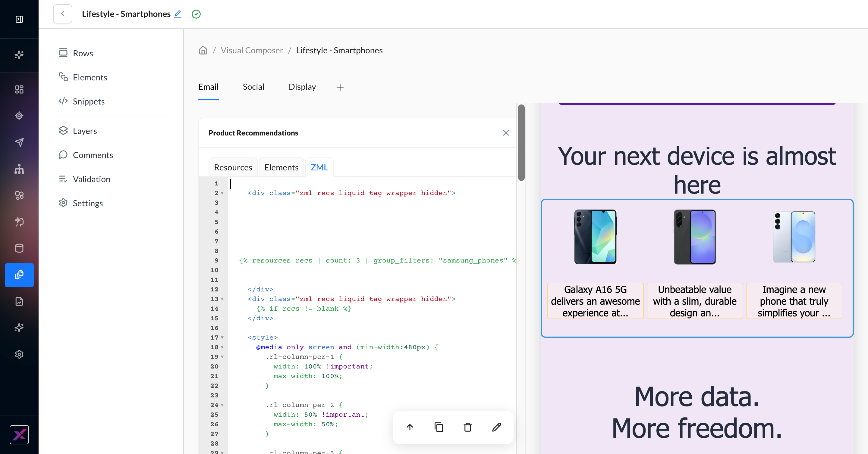Open the settings gear in the left rail
This screenshot has height=454, width=868.
(19, 354)
